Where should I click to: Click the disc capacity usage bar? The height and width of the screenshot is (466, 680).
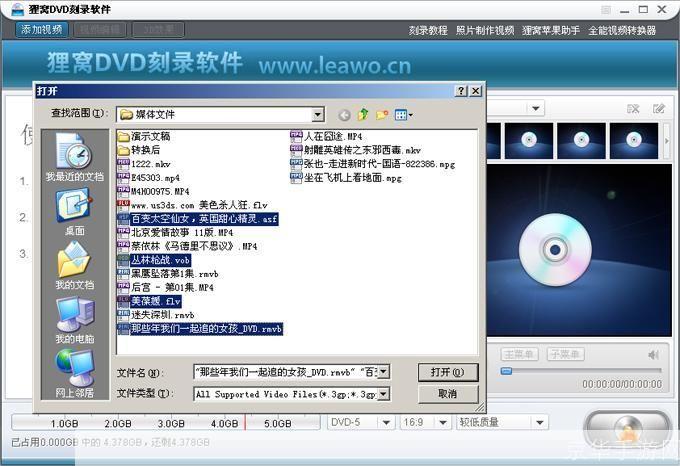(x=166, y=423)
